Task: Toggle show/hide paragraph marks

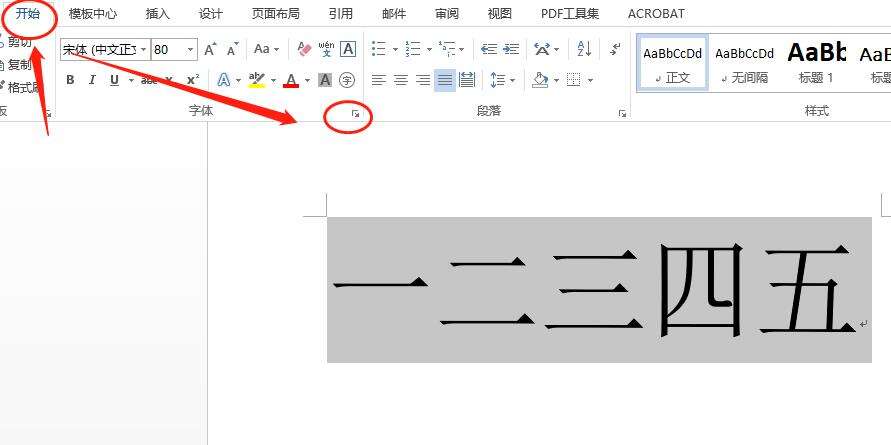Action: (614, 49)
